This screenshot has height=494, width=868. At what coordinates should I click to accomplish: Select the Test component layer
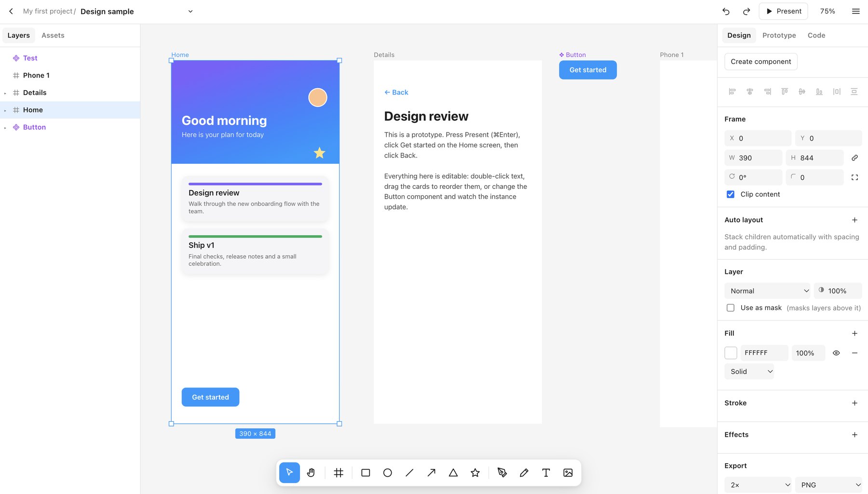tap(70, 58)
